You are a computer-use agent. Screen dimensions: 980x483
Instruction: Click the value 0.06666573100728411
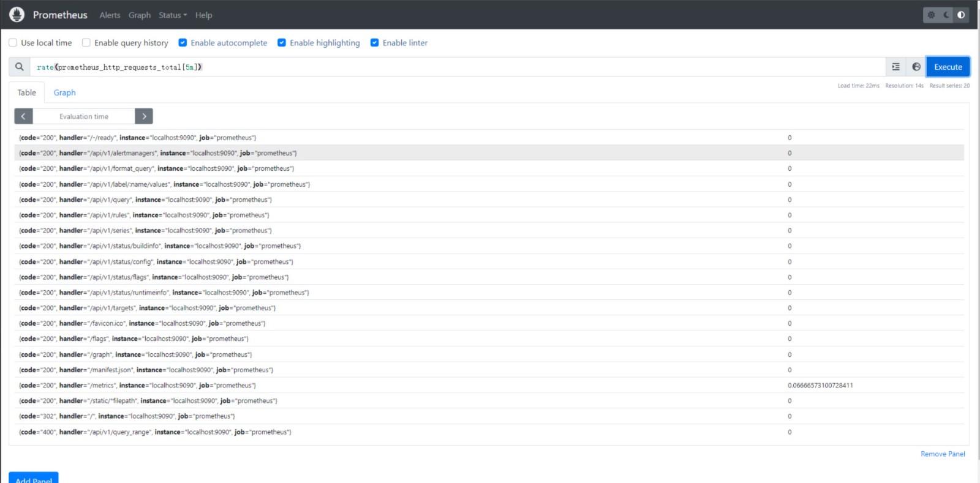[820, 385]
